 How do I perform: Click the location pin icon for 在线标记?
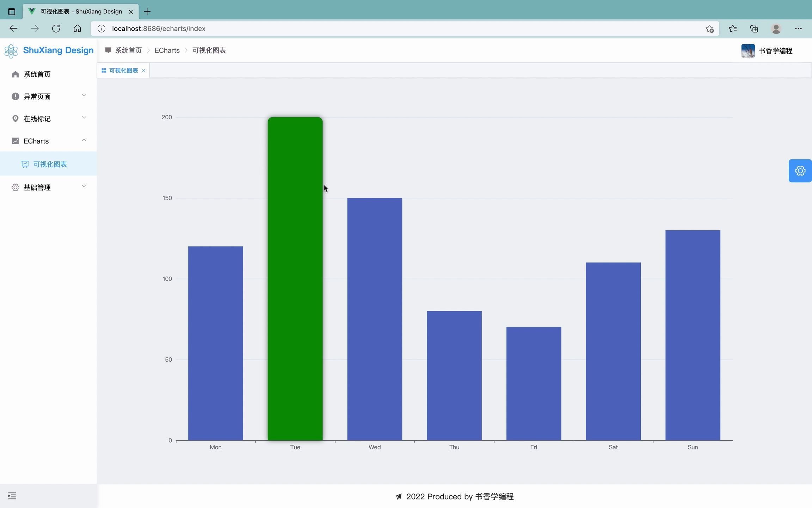15,119
